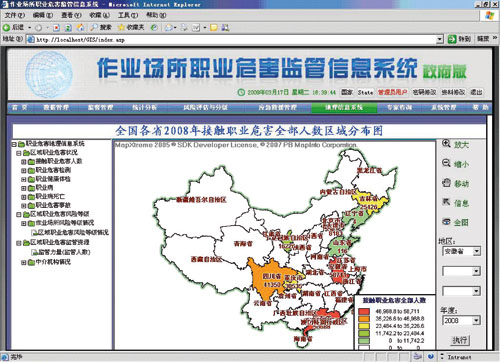Click the browser Home icon
Viewport: 500px width, 362px height.
[80, 28]
